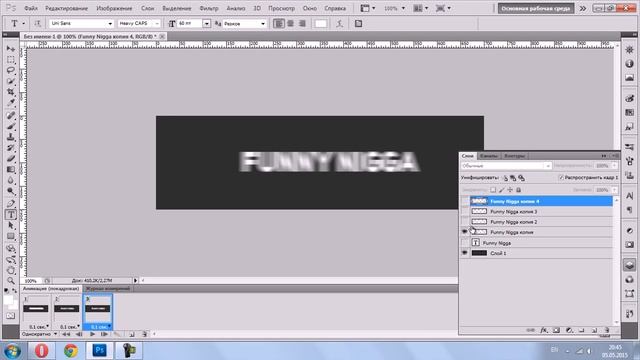
Task: Click foreground color swatch
Action: [x=8, y=300]
